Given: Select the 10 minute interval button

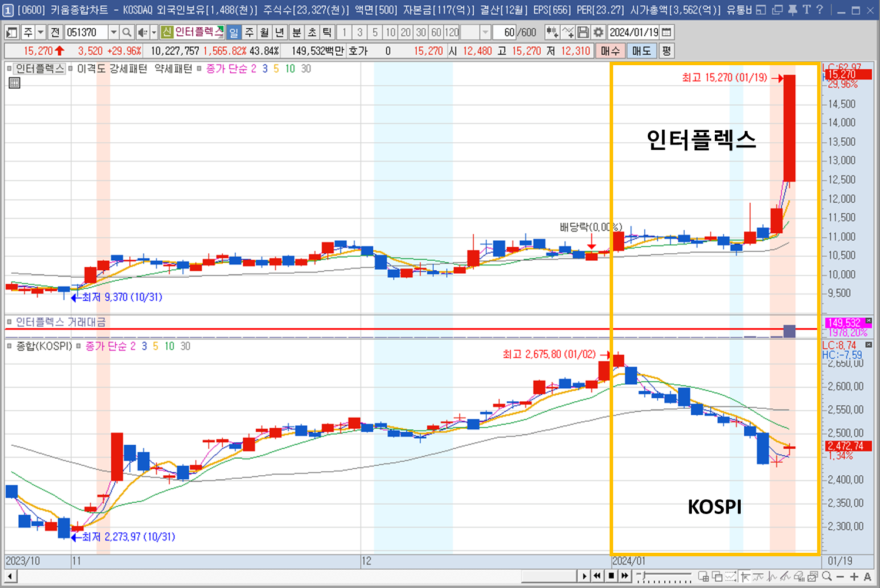Looking at the screenshot, I should point(390,32).
